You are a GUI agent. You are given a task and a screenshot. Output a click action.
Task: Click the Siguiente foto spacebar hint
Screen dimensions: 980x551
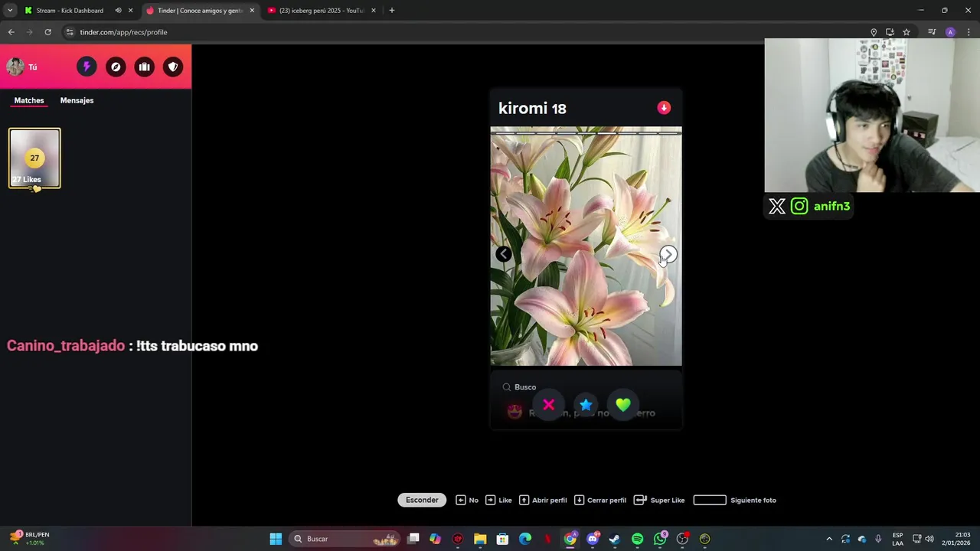pos(734,500)
